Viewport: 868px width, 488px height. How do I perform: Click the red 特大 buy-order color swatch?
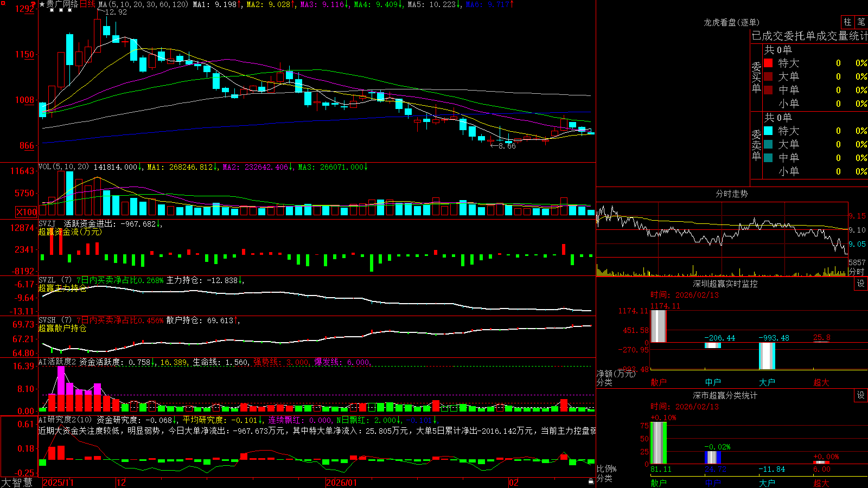pos(768,63)
